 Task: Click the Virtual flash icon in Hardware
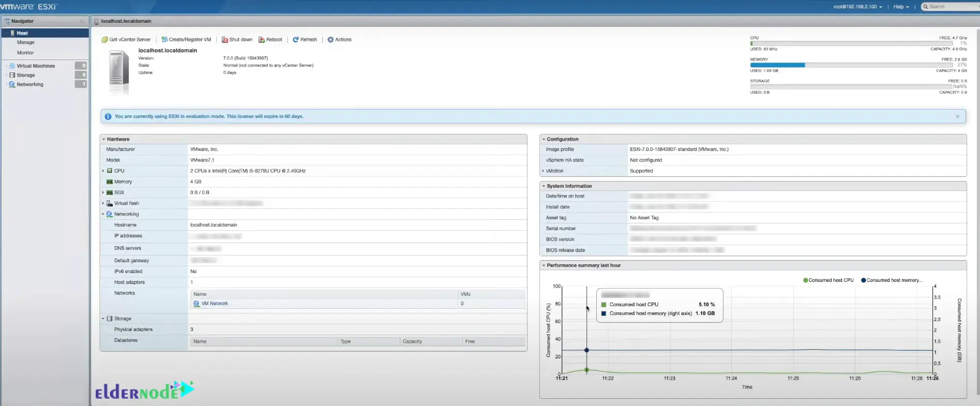click(x=110, y=203)
